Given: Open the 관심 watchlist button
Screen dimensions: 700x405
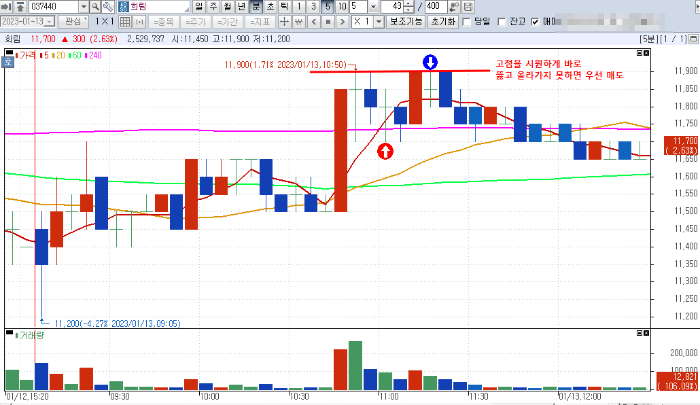Looking at the screenshot, I should [x=73, y=21].
